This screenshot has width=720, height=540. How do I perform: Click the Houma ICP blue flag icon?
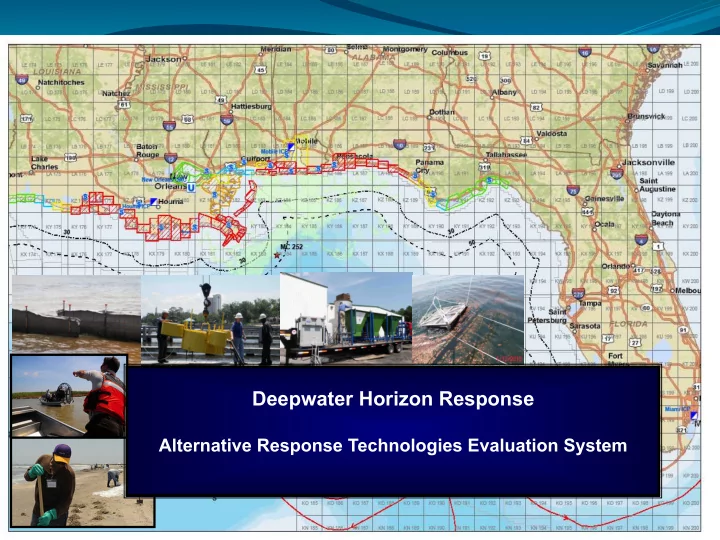point(154,201)
